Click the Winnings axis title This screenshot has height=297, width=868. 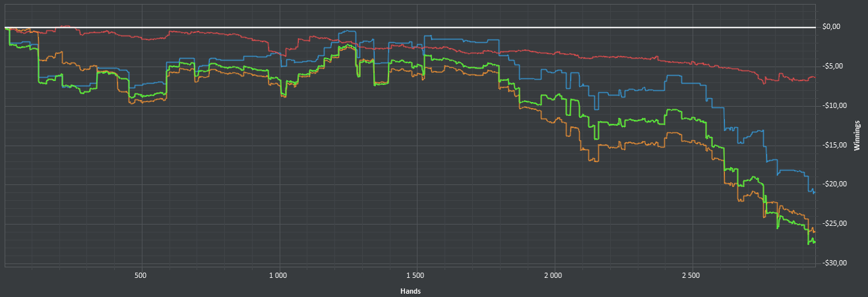click(x=857, y=136)
